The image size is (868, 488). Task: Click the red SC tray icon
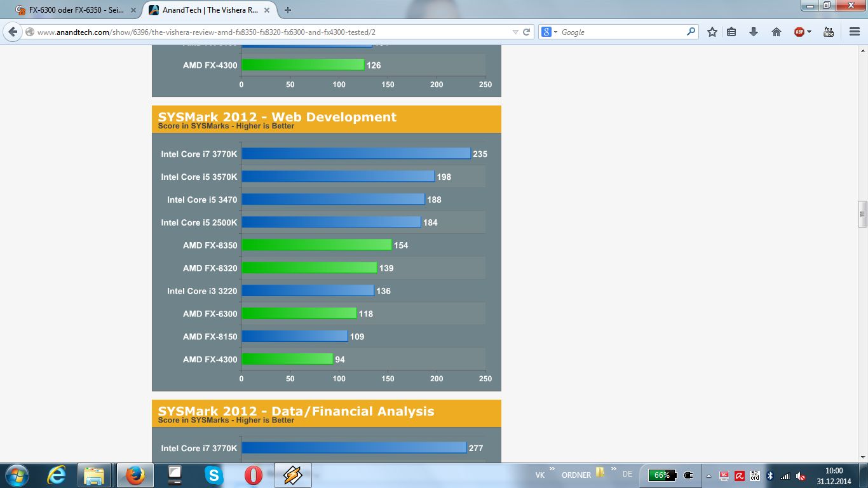click(x=724, y=475)
